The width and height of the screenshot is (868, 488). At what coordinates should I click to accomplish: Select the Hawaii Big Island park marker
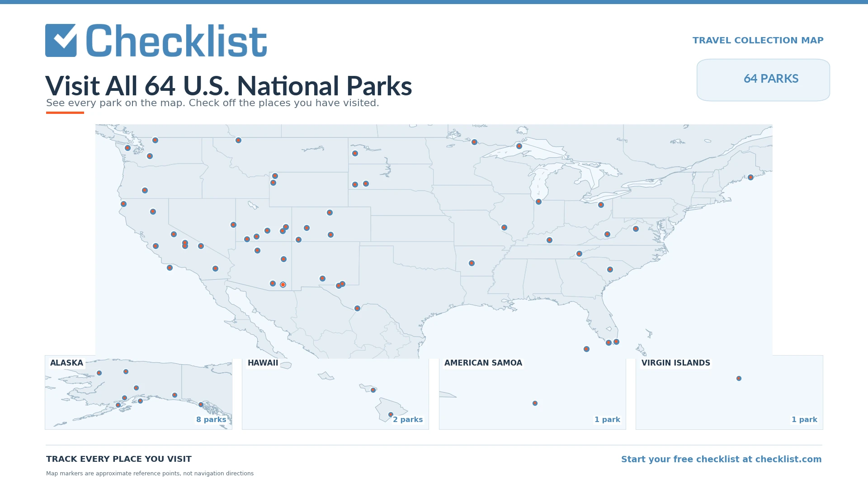tap(391, 414)
